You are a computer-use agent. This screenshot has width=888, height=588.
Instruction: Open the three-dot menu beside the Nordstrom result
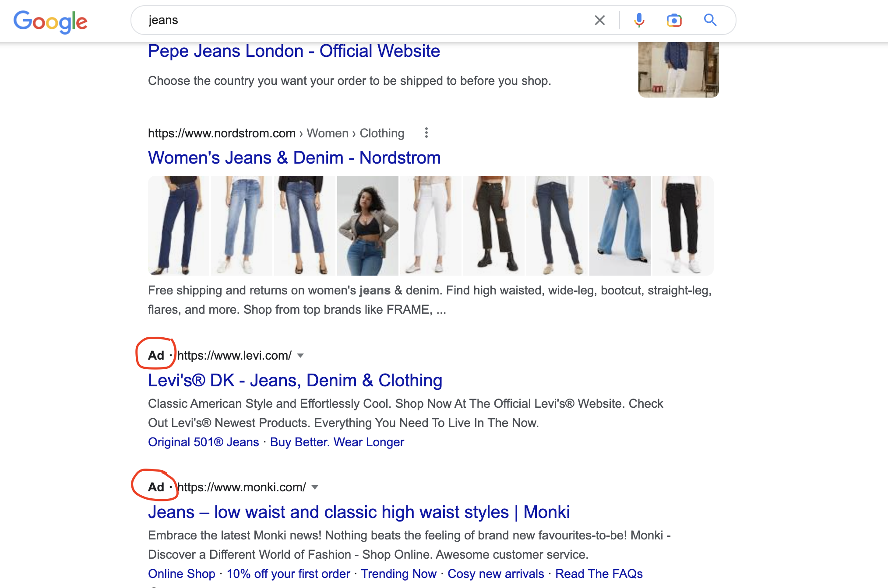pos(426,133)
